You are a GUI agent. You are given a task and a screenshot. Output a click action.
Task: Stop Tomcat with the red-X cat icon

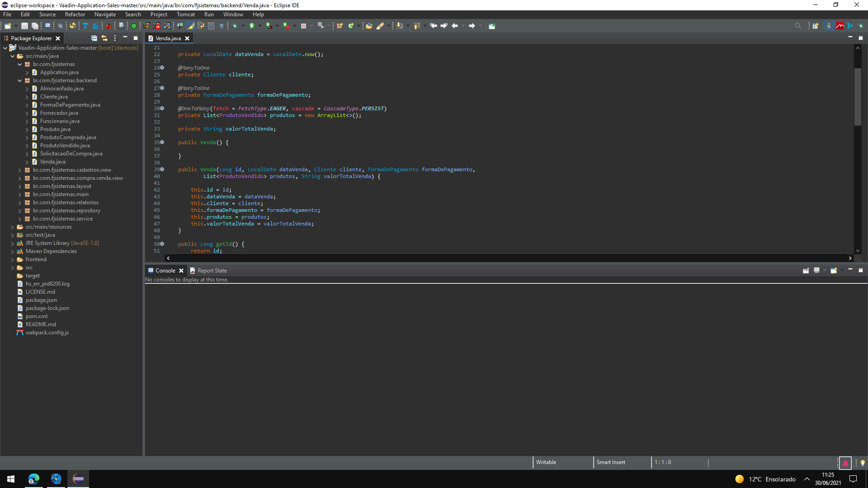pyautogui.click(x=157, y=26)
